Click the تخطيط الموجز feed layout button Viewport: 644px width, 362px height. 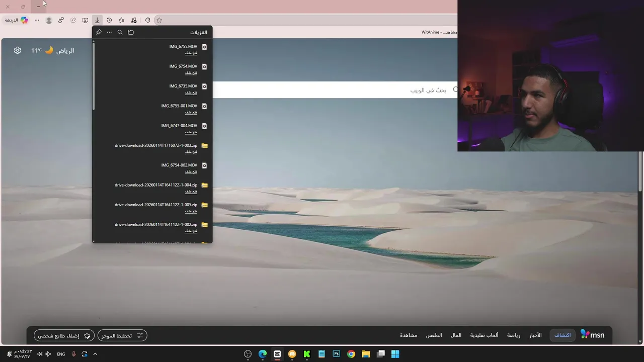click(122, 335)
